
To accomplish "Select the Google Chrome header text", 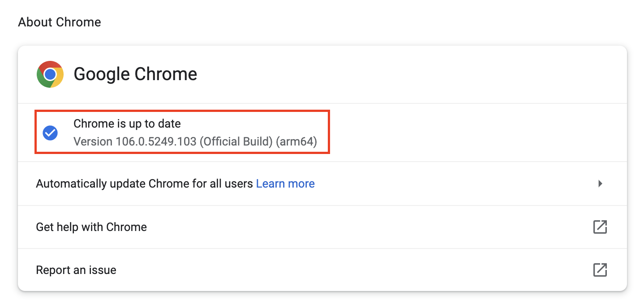I will 135,74.
